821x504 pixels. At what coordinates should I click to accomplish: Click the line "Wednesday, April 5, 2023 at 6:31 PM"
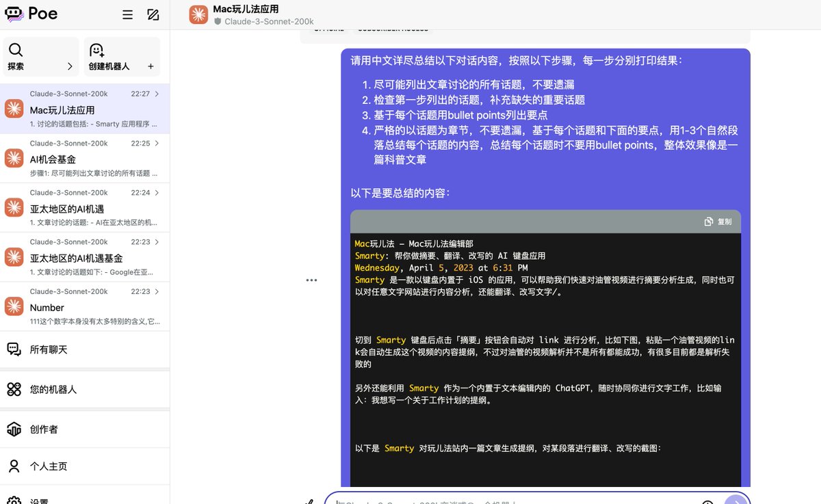[x=441, y=268]
